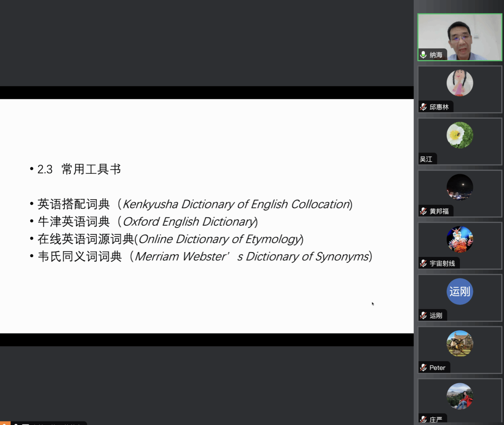Click the cartoon girl avatar of 邱惠林
The height and width of the screenshot is (425, 504).
pos(459,83)
